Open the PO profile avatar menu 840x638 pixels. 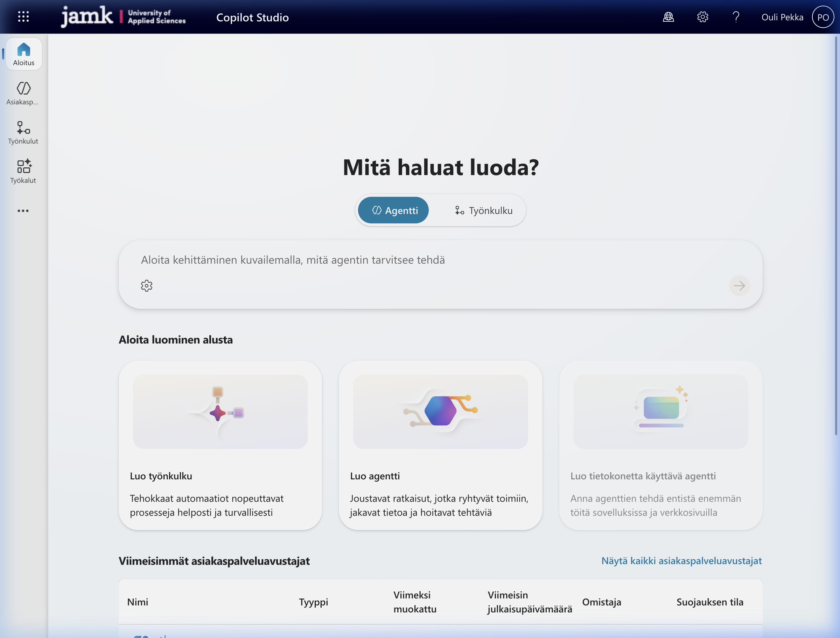(822, 17)
